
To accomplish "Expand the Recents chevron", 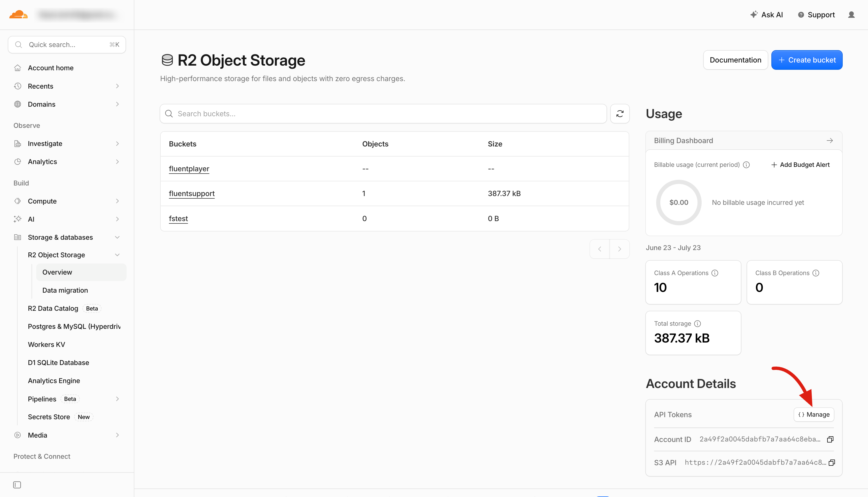I will [x=118, y=86].
